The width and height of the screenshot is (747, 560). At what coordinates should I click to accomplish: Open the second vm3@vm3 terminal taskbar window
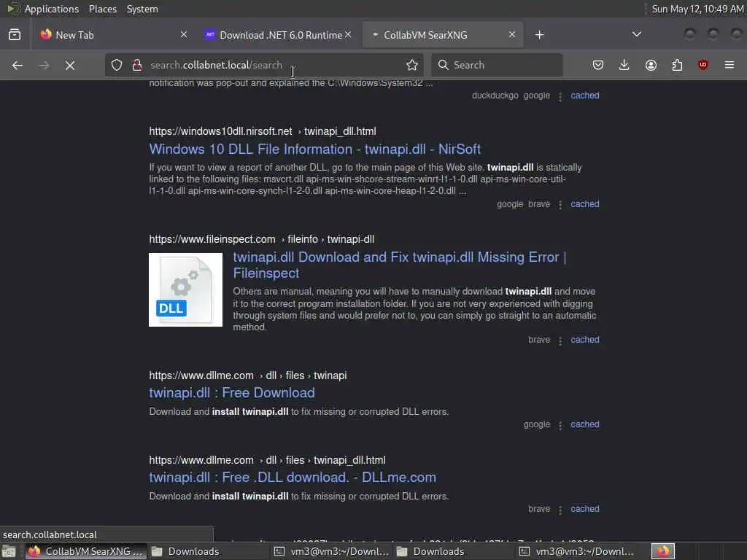[577, 551]
